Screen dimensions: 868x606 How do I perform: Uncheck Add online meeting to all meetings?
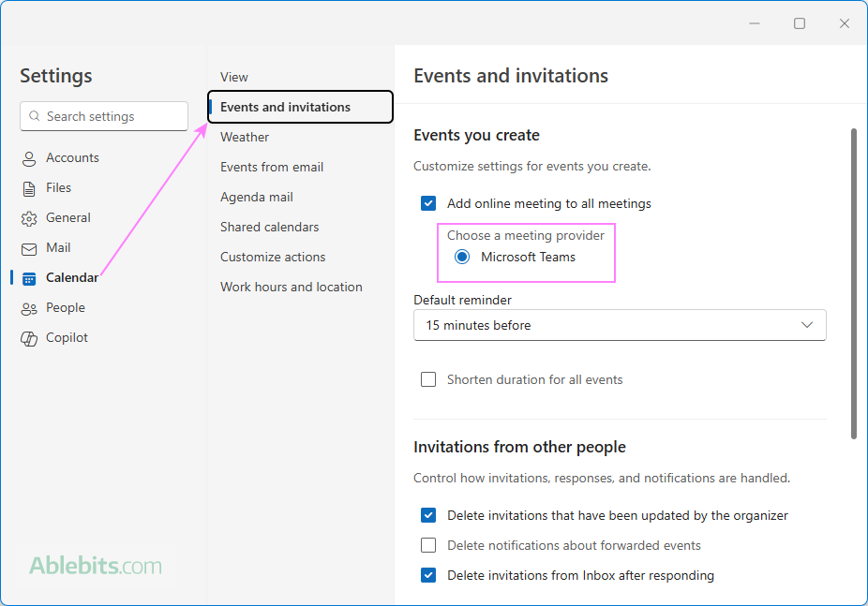point(428,203)
